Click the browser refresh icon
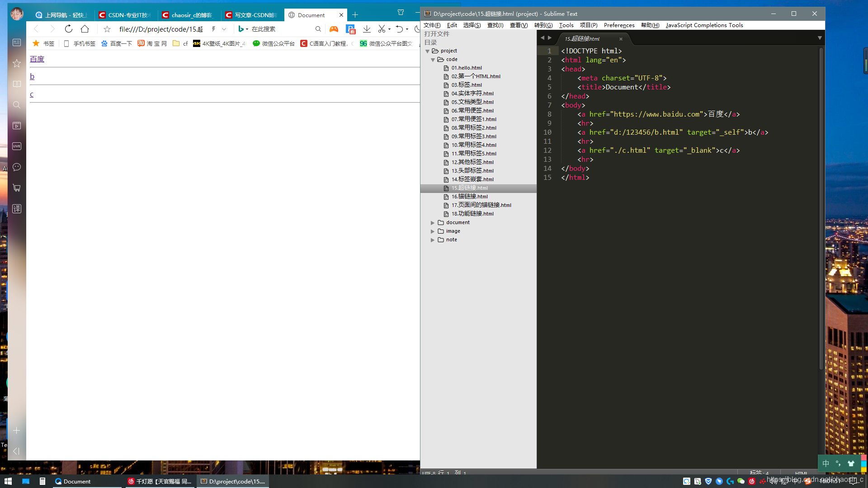Image resolution: width=868 pixels, height=488 pixels. point(69,29)
